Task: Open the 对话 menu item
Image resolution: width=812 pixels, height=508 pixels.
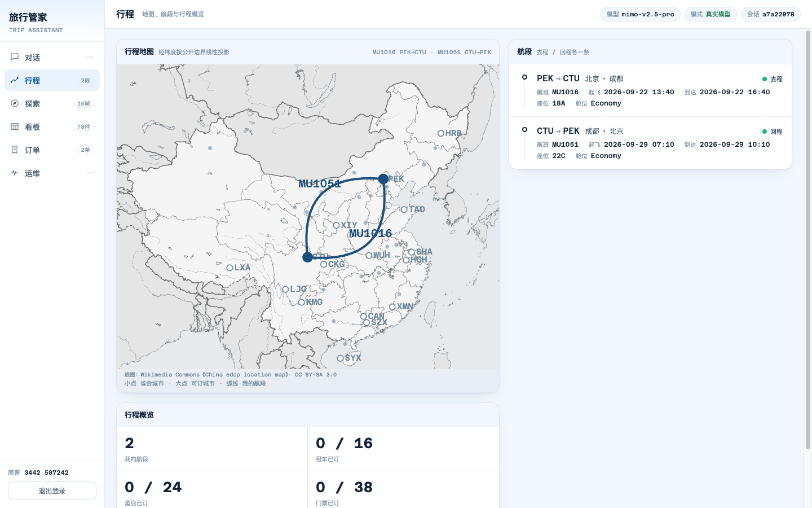Action: pyautogui.click(x=52, y=57)
